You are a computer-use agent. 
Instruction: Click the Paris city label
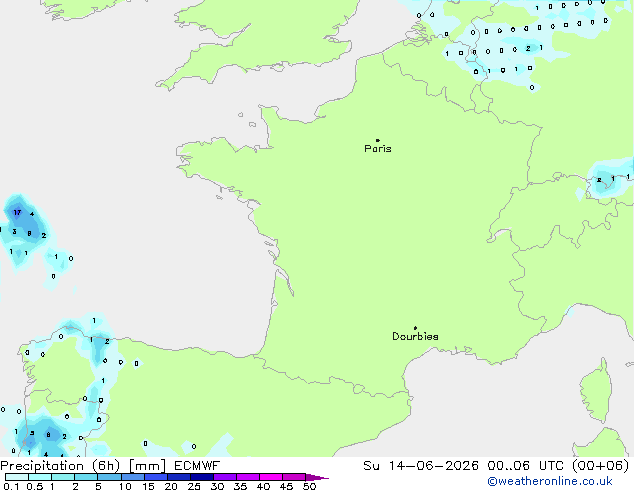(x=378, y=149)
